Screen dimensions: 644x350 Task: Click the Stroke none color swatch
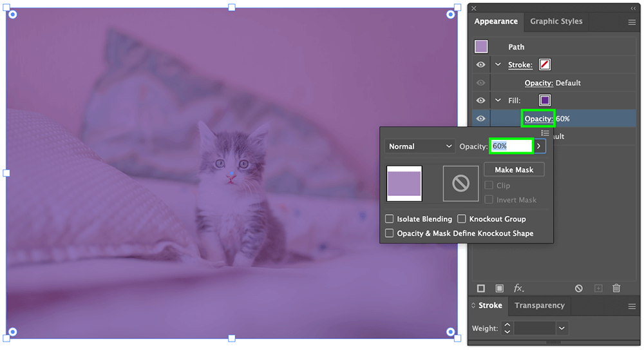(x=545, y=64)
